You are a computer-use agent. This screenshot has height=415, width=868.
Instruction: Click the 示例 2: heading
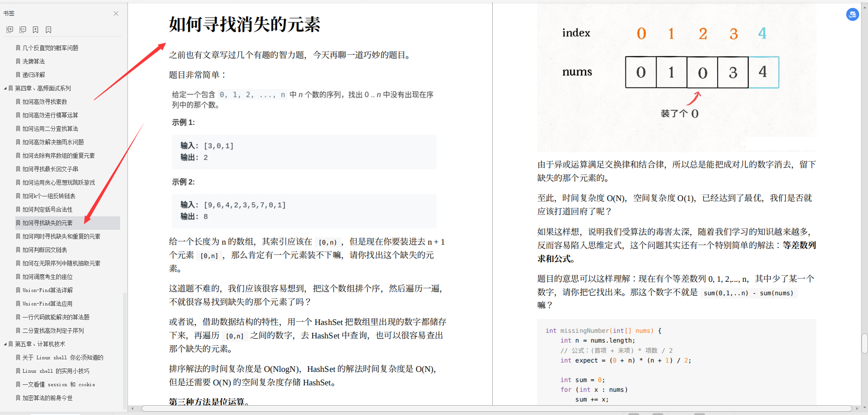click(x=183, y=182)
